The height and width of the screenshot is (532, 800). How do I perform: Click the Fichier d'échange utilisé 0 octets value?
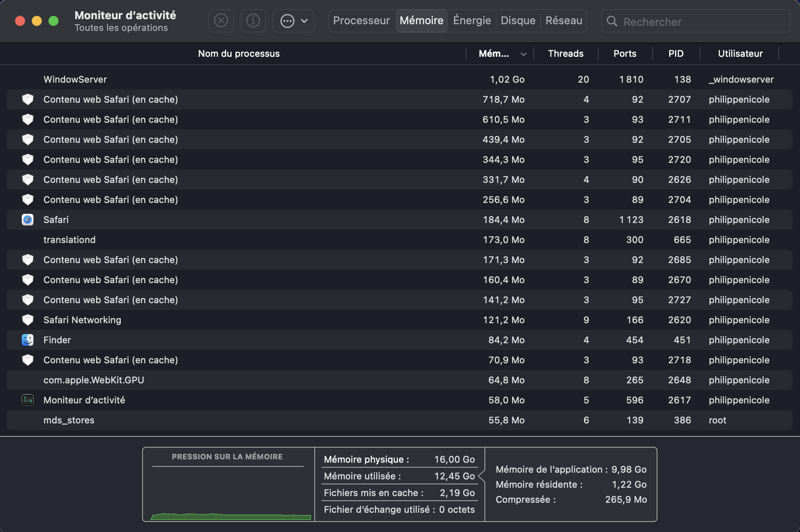point(457,509)
